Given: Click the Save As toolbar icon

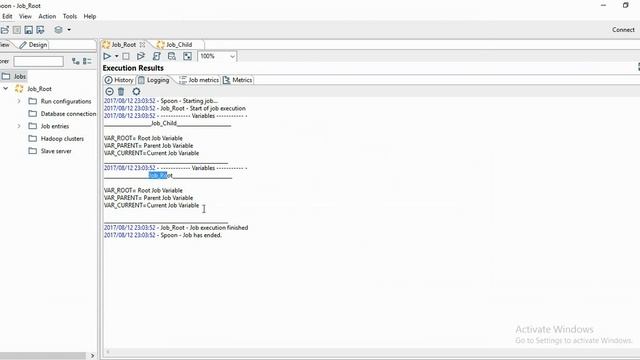Looking at the screenshot, I should pyautogui.click(x=40, y=30).
